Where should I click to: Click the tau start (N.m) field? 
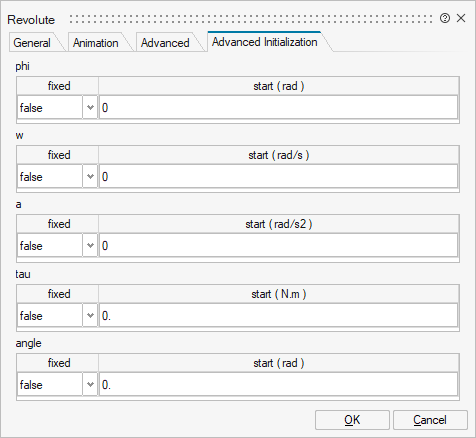[x=278, y=315]
